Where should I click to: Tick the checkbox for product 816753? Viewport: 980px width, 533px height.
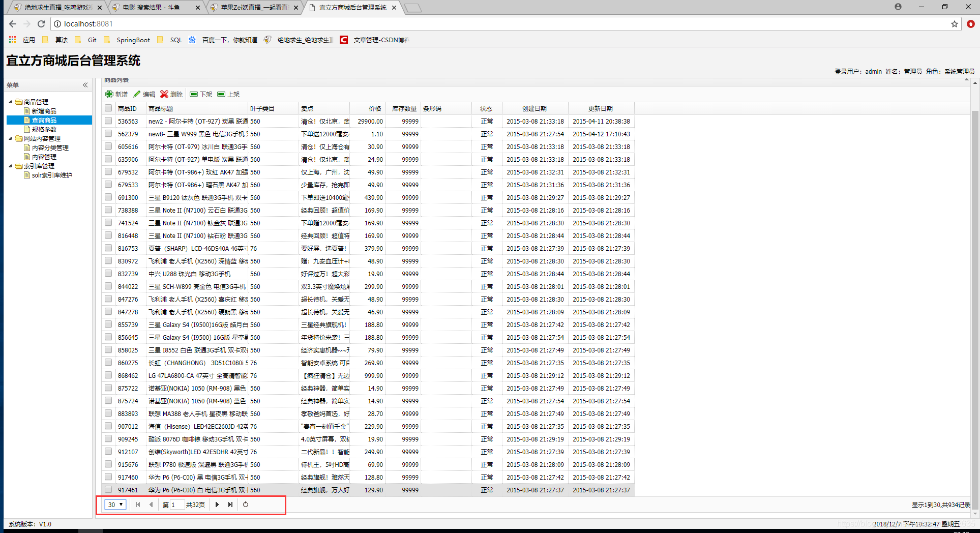108,248
